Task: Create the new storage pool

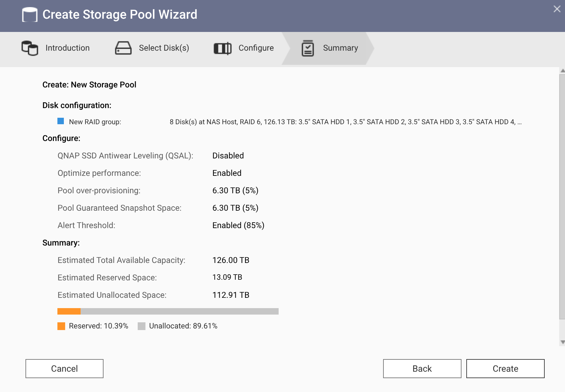Action: [505, 368]
